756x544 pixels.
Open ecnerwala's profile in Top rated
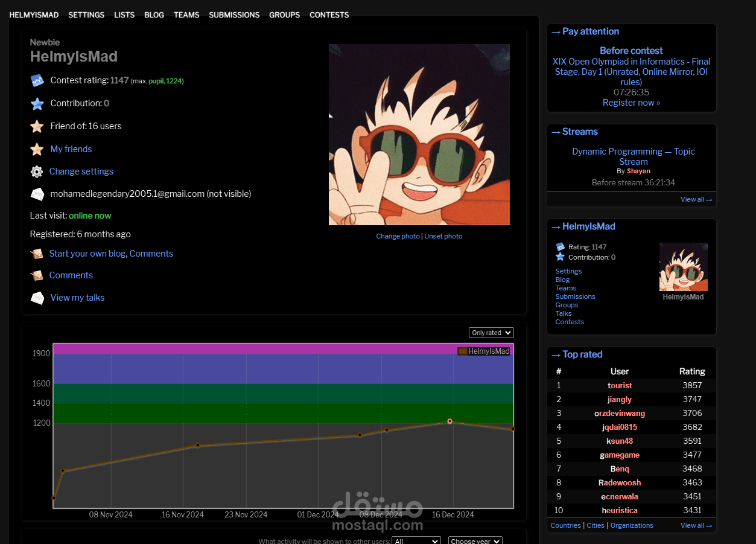[x=620, y=496]
